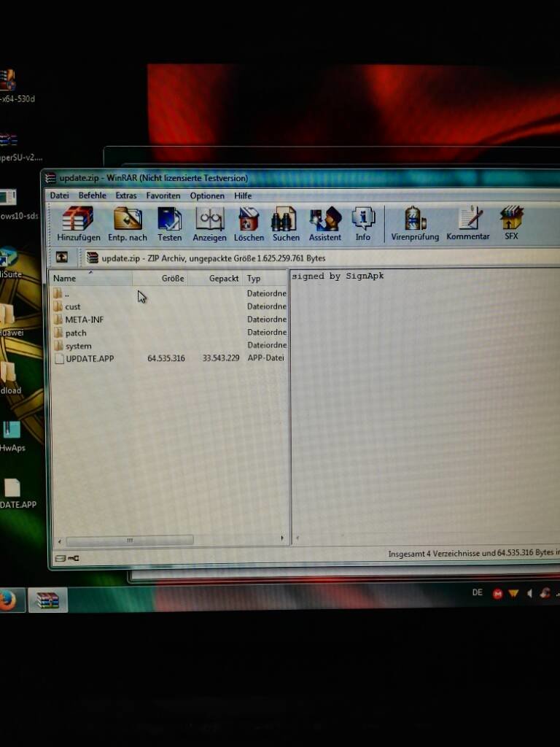Screen dimensions: 560x747
Task: Click the Hinzufügen toolbar icon
Action: [77, 222]
